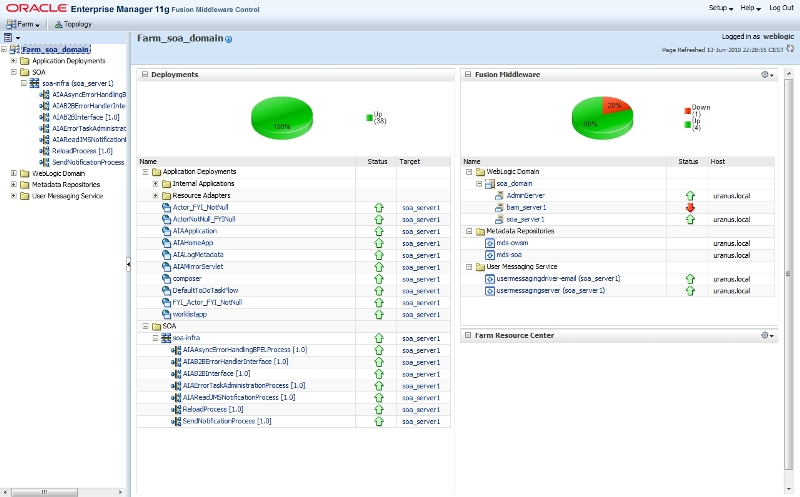The width and height of the screenshot is (800, 497).
Task: Open the AIAApplication deployment link
Action: pos(195,231)
